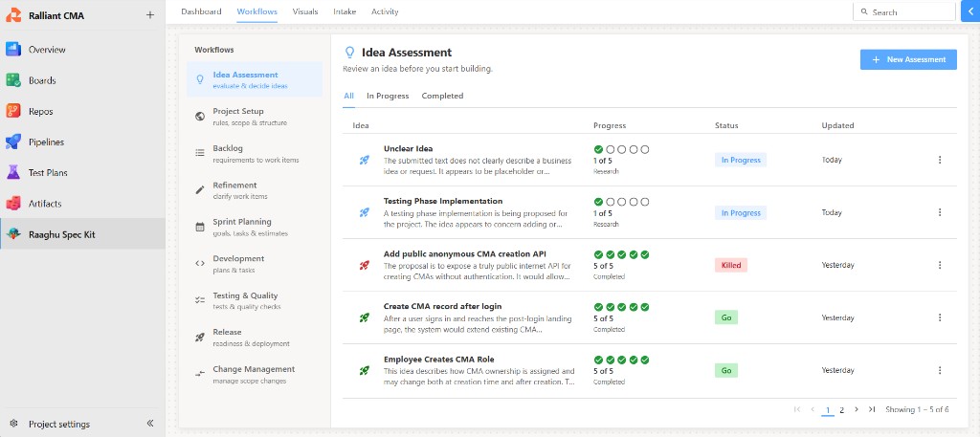
Task: Show the In Progress assessments tab
Action: point(388,96)
